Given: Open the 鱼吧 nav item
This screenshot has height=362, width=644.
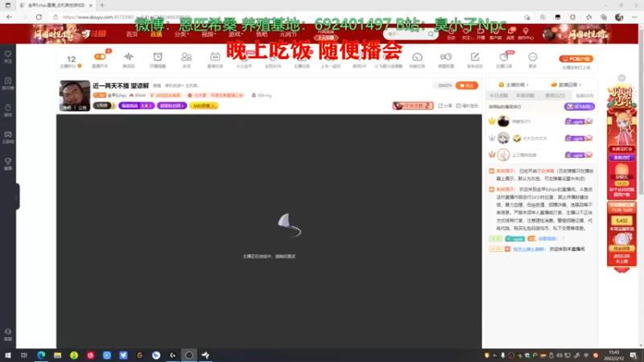Looking at the screenshot, I should pyautogui.click(x=262, y=34).
